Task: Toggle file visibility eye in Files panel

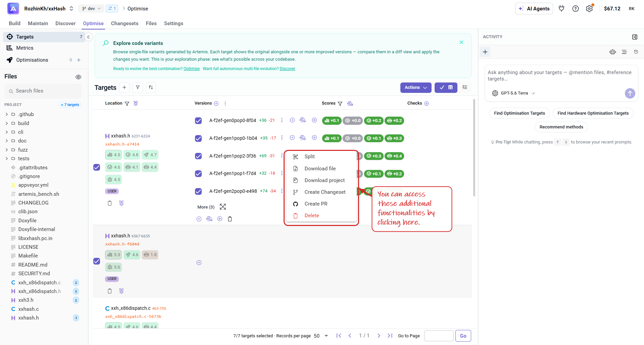Action: tap(79, 77)
